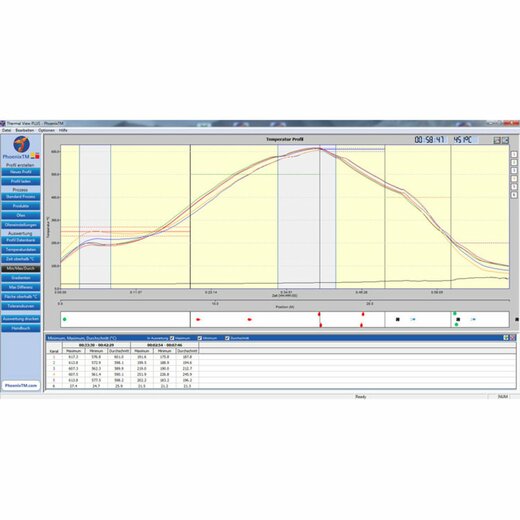Click the PhoenixTM globe logo

(22, 144)
